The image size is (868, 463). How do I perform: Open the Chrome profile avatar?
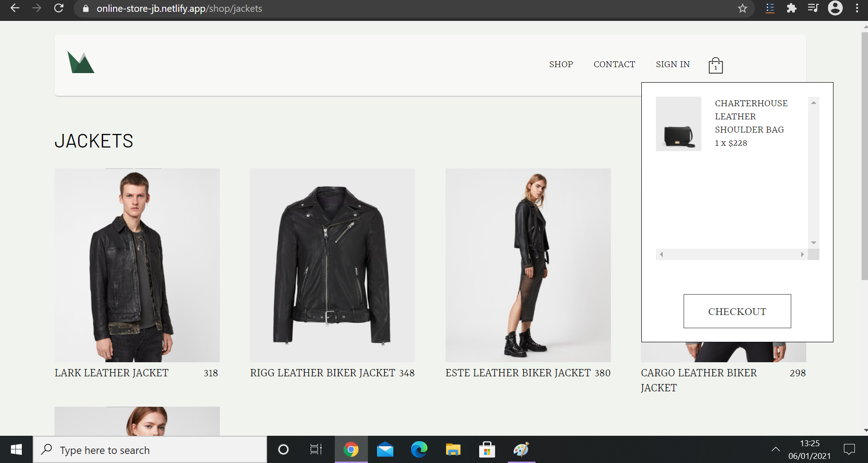[835, 8]
